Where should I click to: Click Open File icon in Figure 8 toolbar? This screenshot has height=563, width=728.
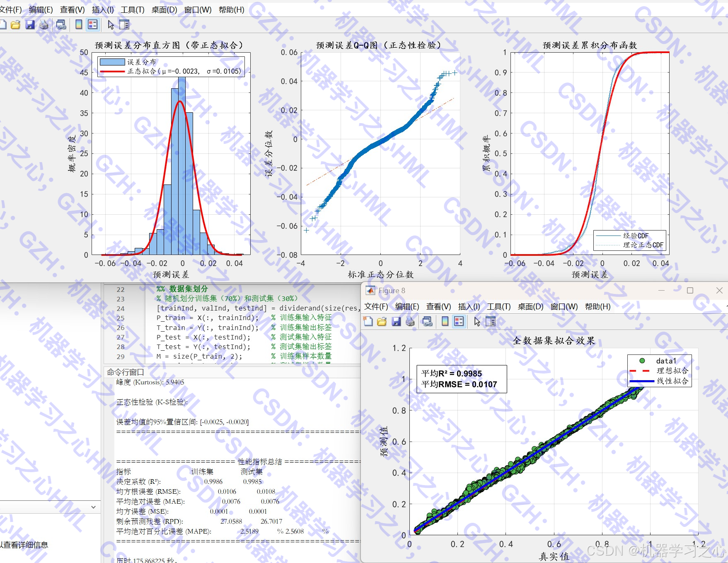coord(382,322)
